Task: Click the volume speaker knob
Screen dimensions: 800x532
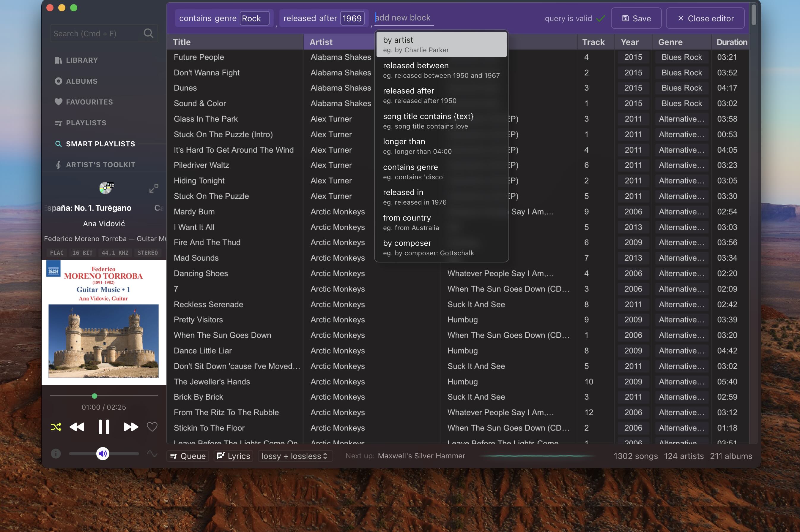Action: [x=103, y=453]
